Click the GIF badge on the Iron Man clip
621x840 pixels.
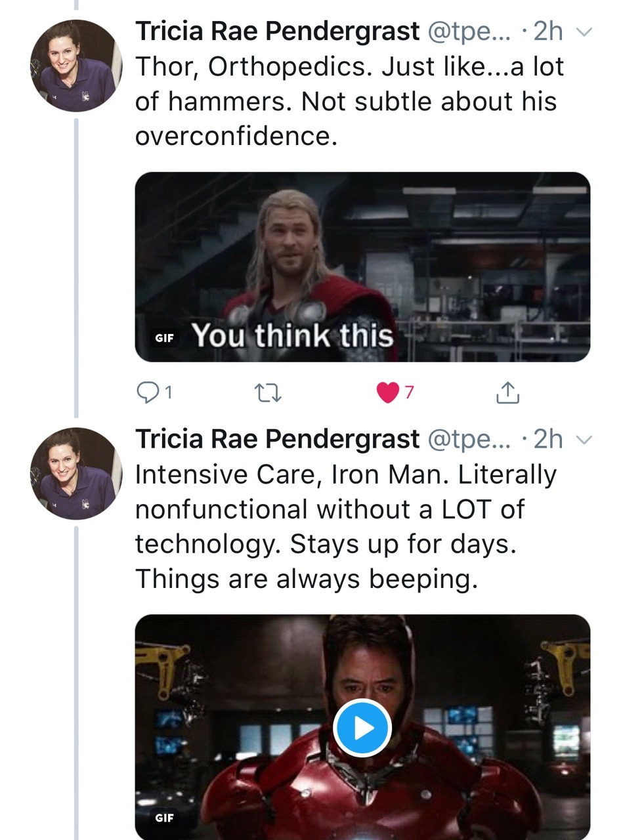[164, 818]
